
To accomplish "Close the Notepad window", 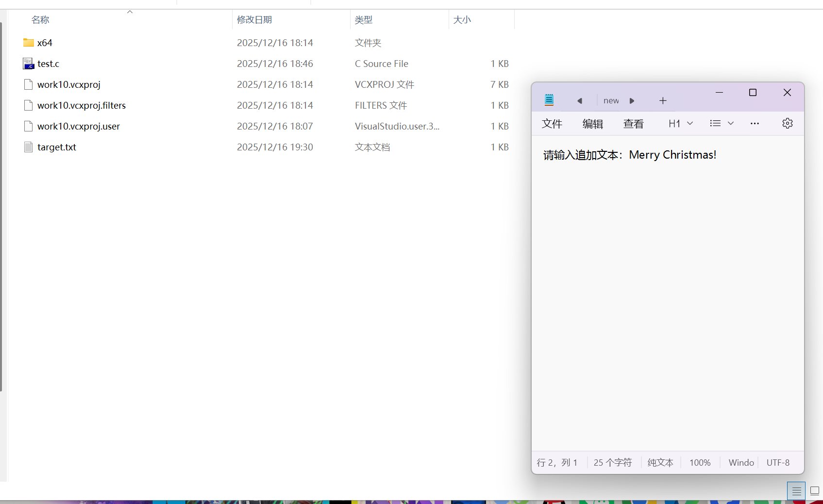I will pos(787,92).
